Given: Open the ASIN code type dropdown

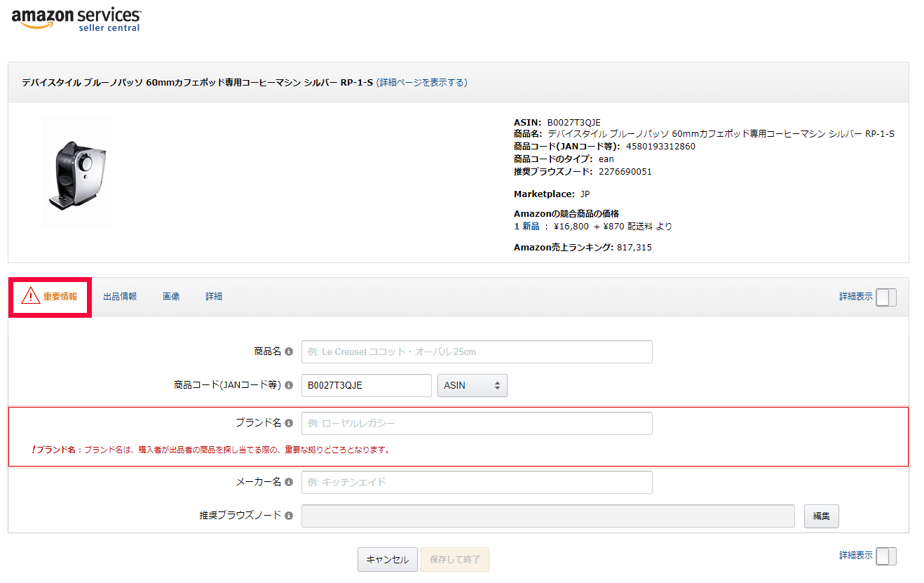Looking at the screenshot, I should point(472,385).
